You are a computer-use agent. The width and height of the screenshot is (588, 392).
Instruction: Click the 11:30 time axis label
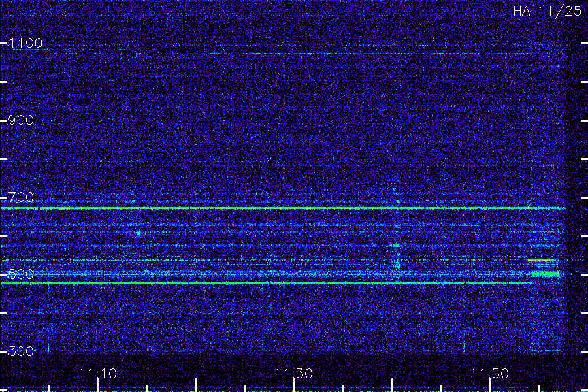[x=293, y=374]
